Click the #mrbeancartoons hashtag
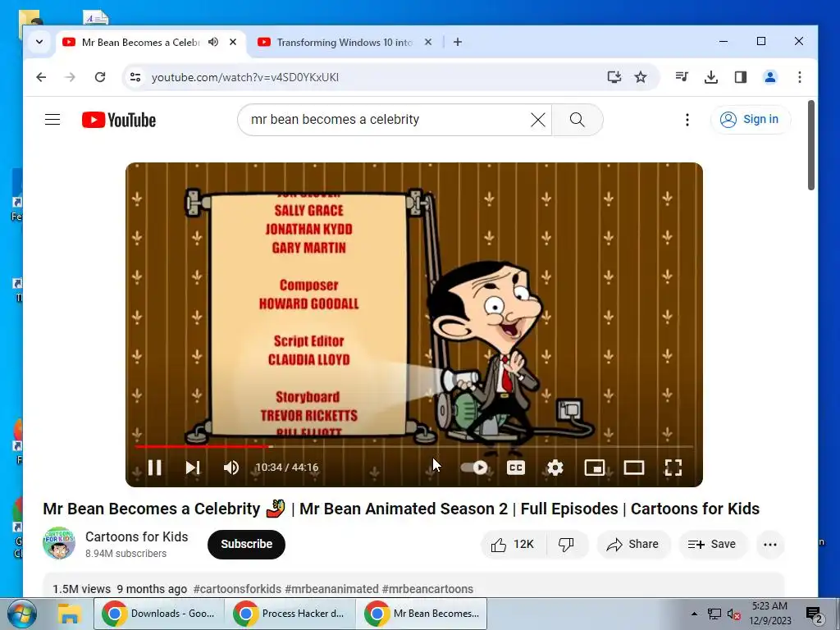This screenshot has width=840, height=630. coord(427,589)
